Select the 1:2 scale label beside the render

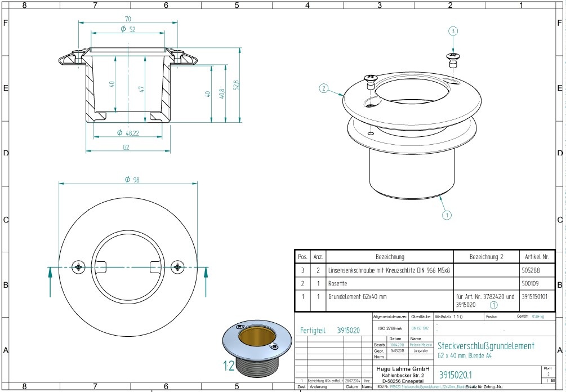229,366
